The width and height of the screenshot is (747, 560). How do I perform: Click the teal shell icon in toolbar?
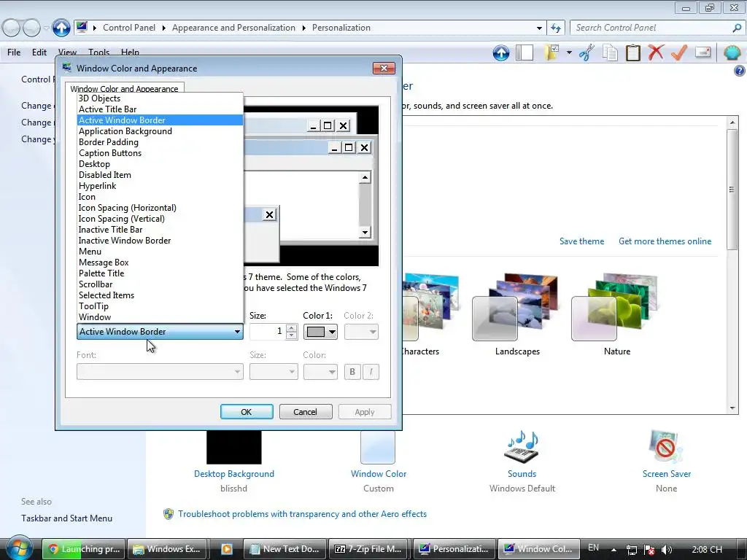732,52
